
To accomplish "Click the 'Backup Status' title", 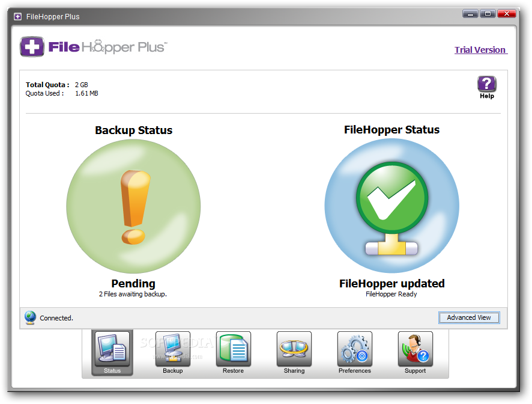I will coord(134,130).
